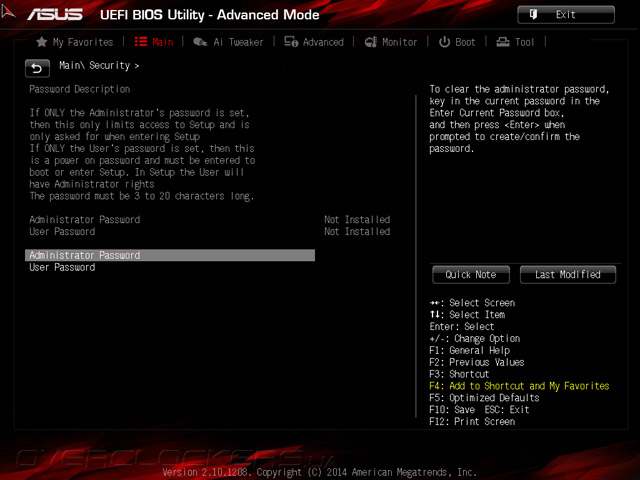Click the Main\ Security breadcrumb

tap(99, 66)
